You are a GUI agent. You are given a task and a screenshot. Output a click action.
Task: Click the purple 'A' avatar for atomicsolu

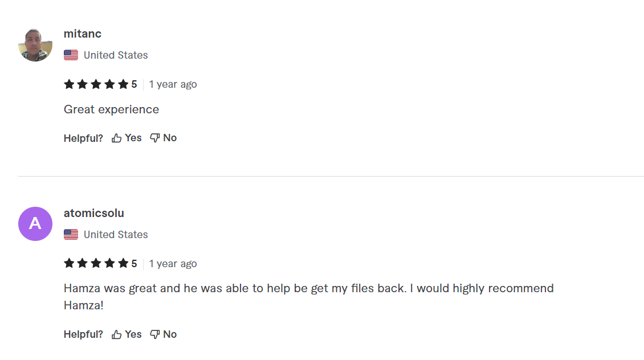point(35,224)
